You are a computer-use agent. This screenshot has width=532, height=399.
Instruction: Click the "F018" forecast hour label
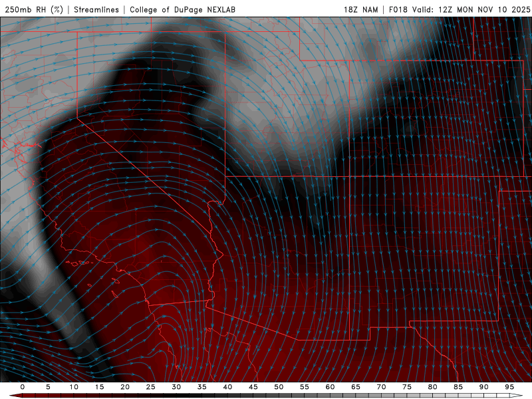[398, 9]
